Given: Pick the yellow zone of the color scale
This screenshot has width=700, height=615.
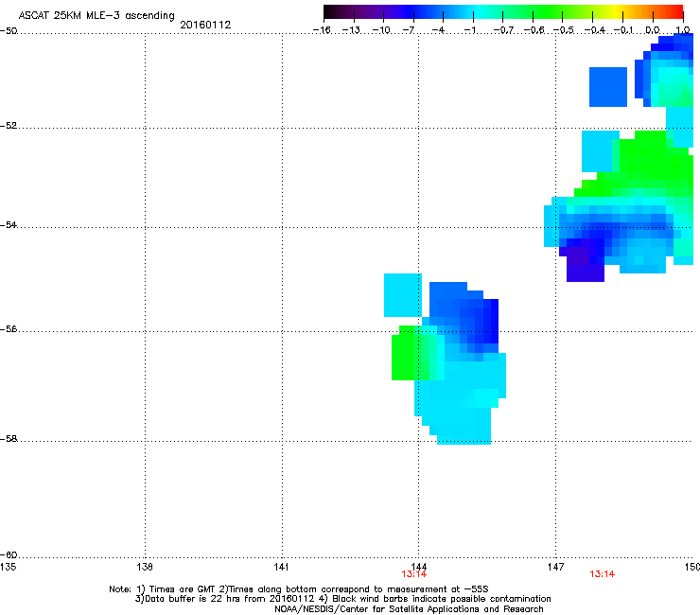Looking at the screenshot, I should pos(616,11).
